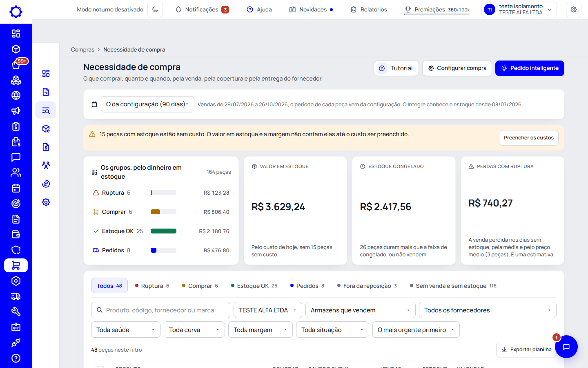Open the 'Armazéns que vendem' dropdown
This screenshot has width=588, height=368.
pos(361,310)
